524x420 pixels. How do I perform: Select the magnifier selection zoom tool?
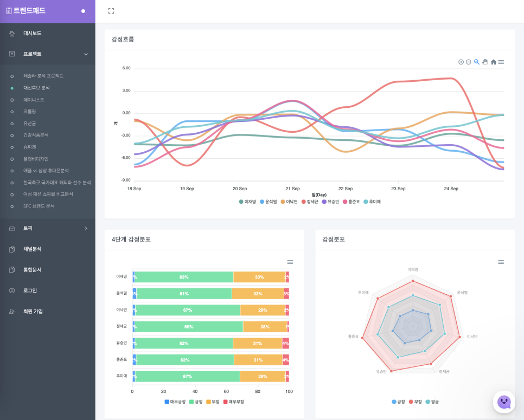(477, 62)
